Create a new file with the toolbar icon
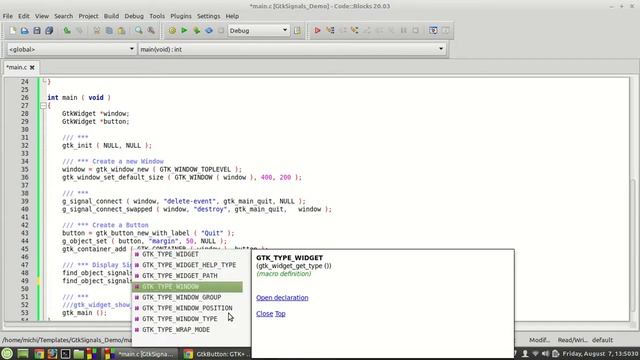This screenshot has height=360, width=640. tap(13, 31)
